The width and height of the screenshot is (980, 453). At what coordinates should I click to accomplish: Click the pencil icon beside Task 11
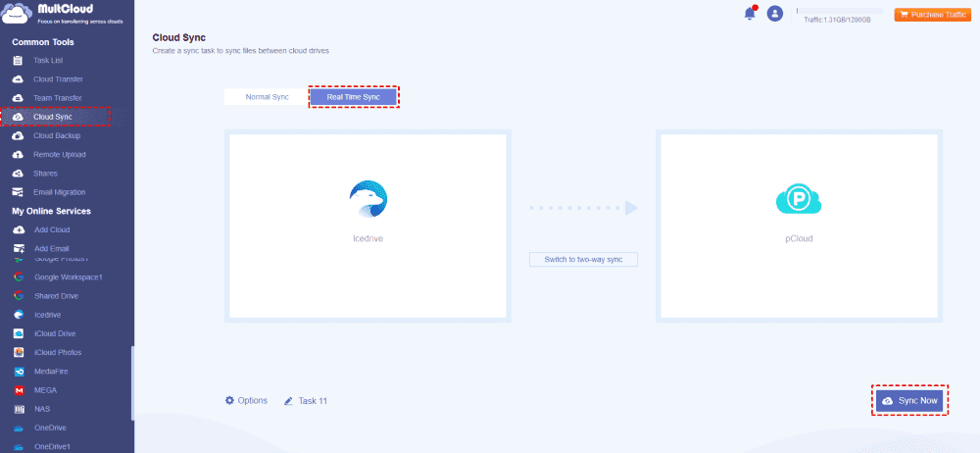tap(289, 401)
